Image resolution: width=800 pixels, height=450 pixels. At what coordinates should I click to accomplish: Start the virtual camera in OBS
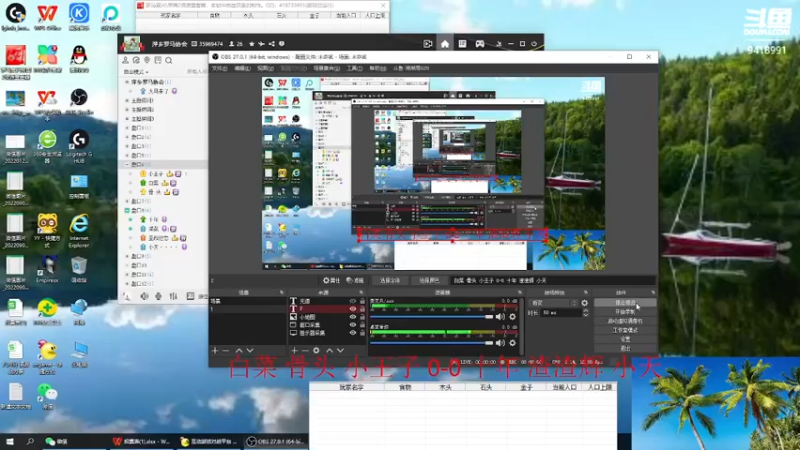coord(625,321)
